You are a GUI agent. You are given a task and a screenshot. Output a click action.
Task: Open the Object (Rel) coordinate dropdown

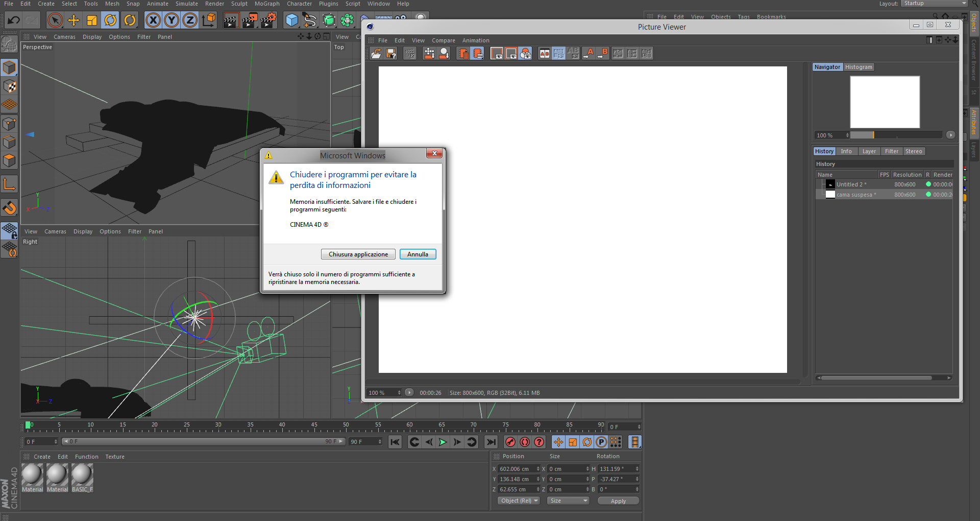pyautogui.click(x=519, y=501)
